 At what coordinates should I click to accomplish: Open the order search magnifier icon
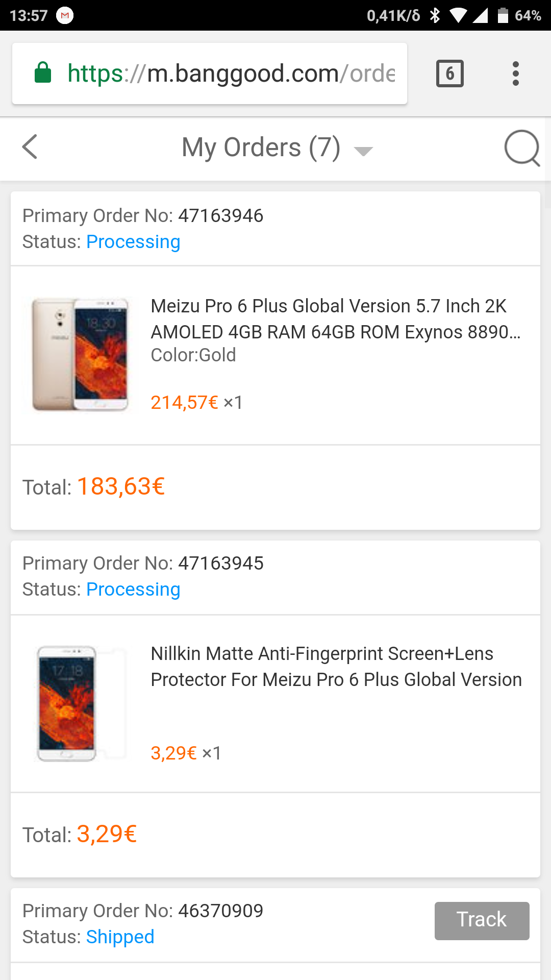tap(521, 148)
